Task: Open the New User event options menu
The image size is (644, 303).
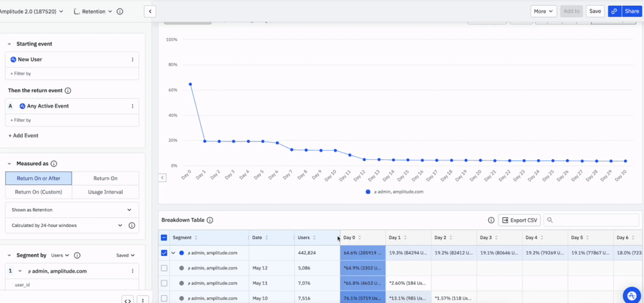Action: point(132,59)
